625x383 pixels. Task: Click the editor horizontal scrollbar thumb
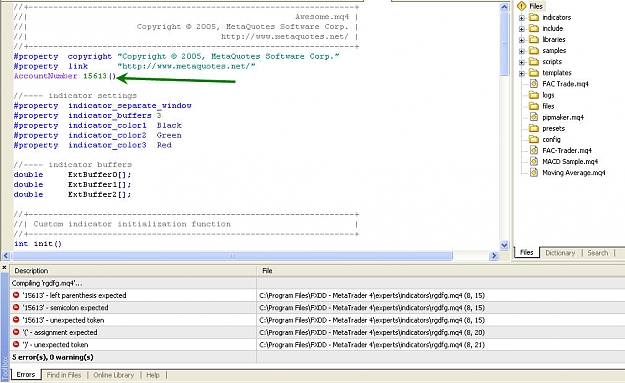tap(232, 255)
